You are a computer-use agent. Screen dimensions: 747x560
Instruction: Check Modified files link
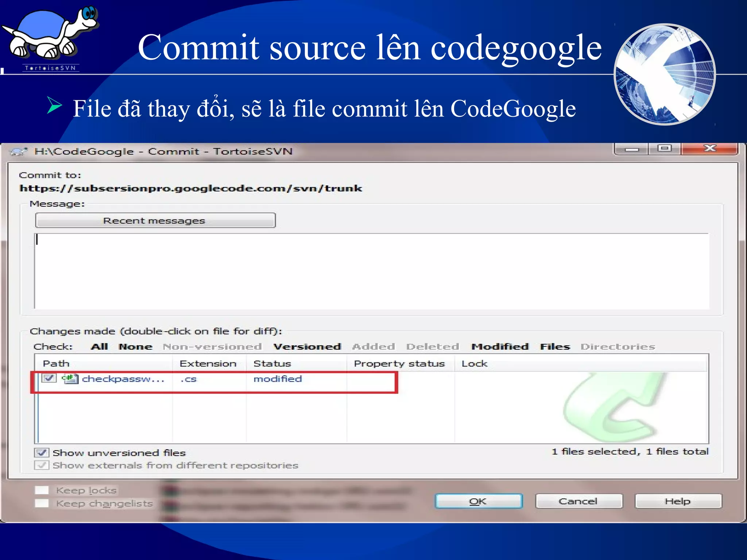tap(500, 346)
